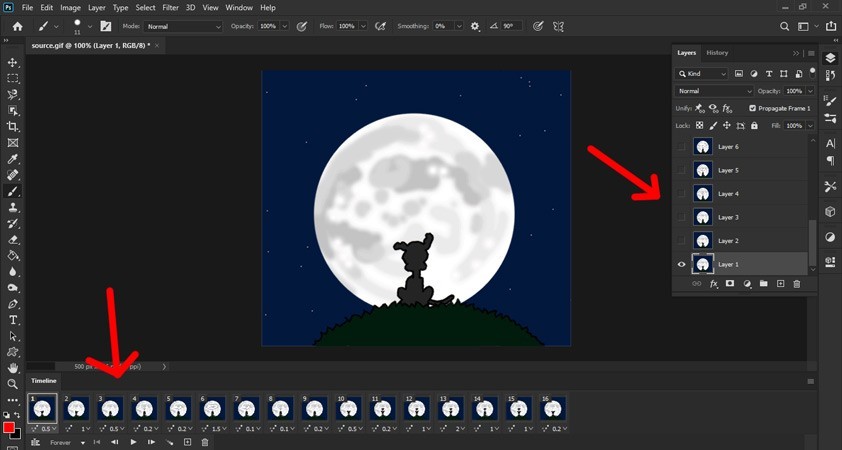Play the timeline animation
The height and width of the screenshot is (450, 842).
coord(133,442)
